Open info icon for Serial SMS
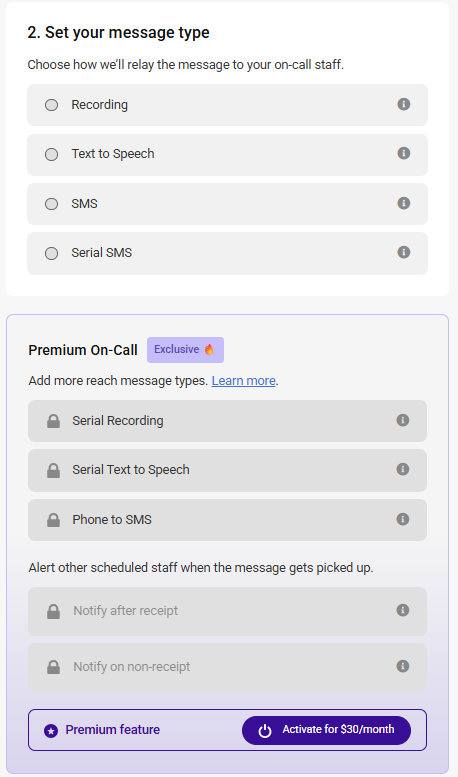458x777 pixels. point(403,252)
